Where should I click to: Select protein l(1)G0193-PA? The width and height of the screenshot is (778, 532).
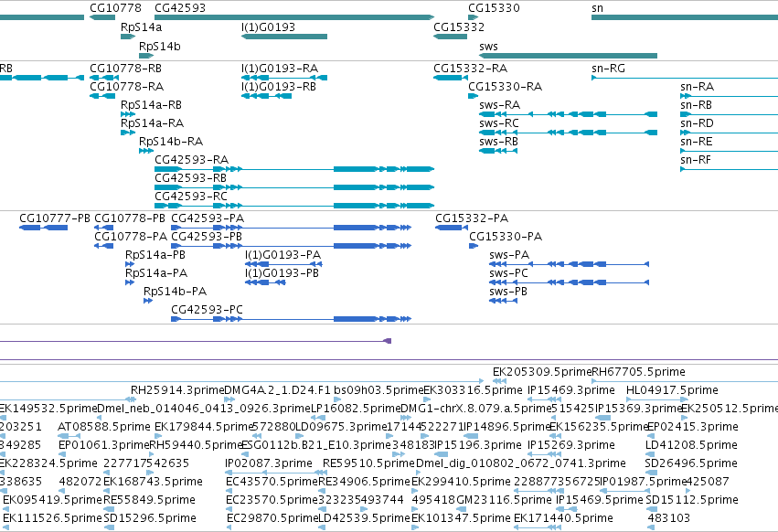coord(283,264)
